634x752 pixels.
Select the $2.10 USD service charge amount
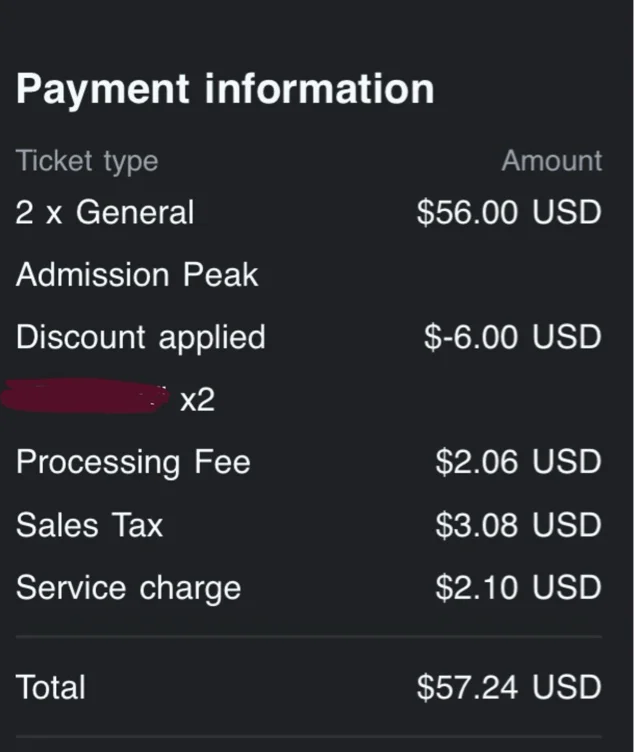[x=518, y=587]
